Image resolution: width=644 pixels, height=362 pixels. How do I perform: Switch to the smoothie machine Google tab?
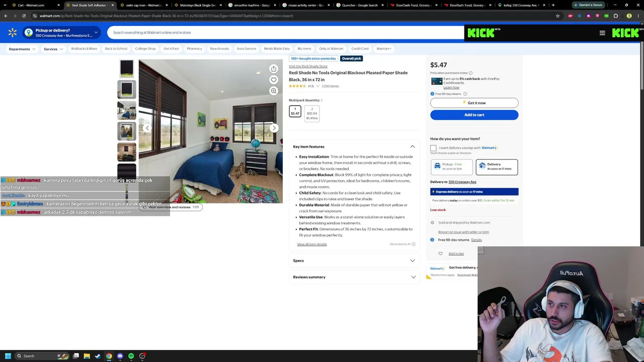(x=252, y=5)
